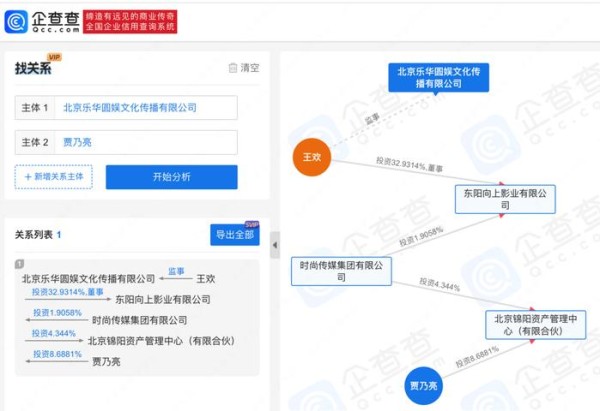The width and height of the screenshot is (600, 411).
Task: Click the 投资32.9314%,董事 edge label in graph
Action: click(x=409, y=164)
